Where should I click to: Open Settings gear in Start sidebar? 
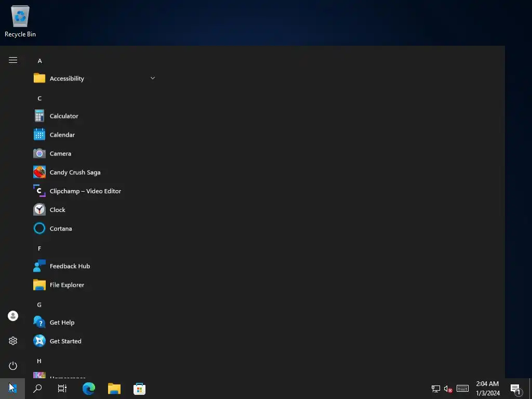click(13, 341)
